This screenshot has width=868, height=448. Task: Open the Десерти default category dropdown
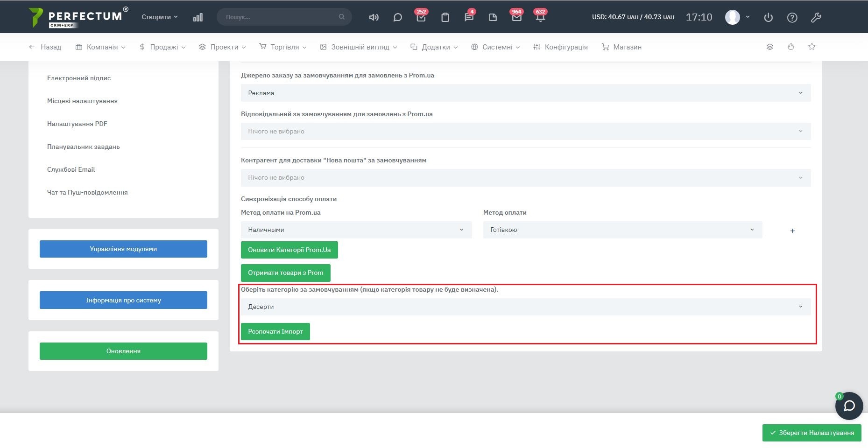pos(525,307)
